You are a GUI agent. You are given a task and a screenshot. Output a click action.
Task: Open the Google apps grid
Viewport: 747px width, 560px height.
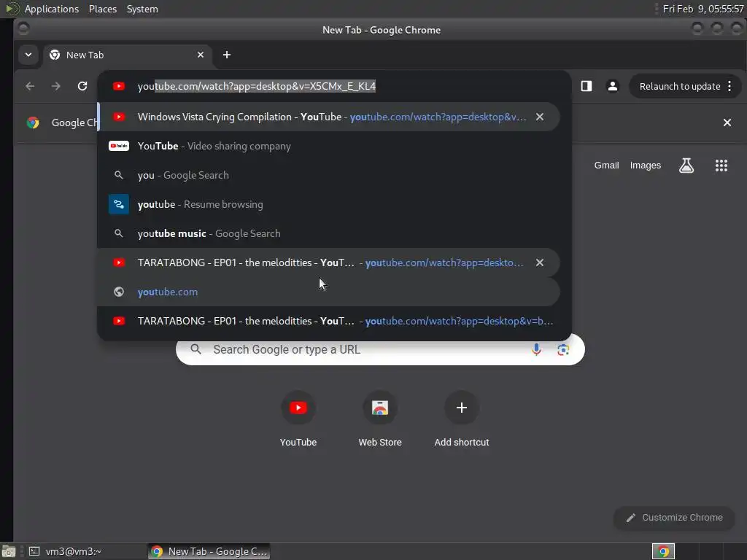pos(721,166)
